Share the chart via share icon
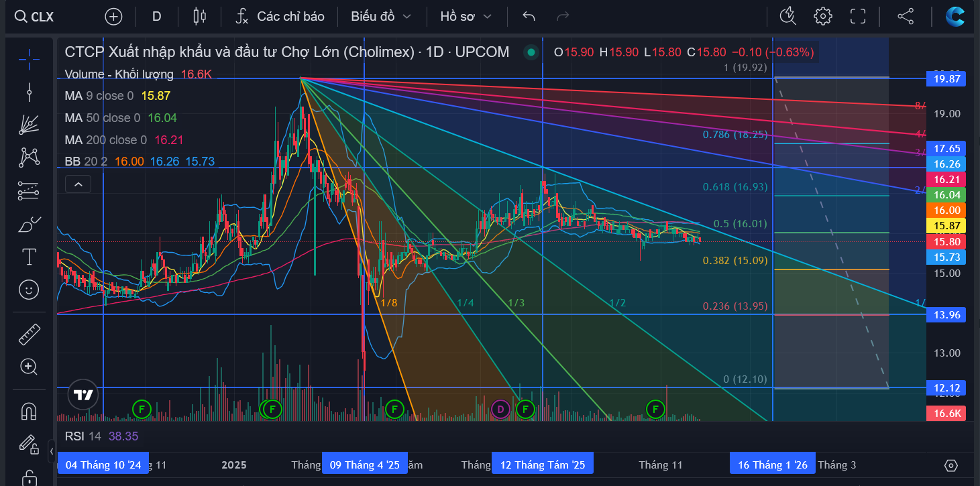980x486 pixels. point(906,17)
